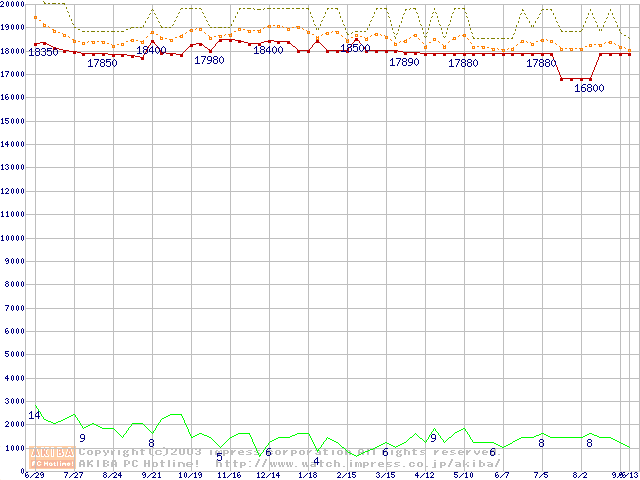
Task: Click the 1/18 date axis label
Action: (307, 475)
